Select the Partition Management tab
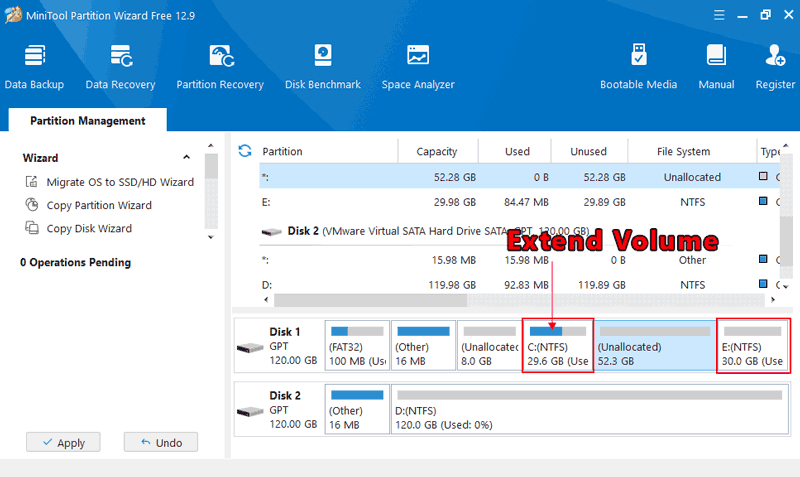 tap(87, 121)
